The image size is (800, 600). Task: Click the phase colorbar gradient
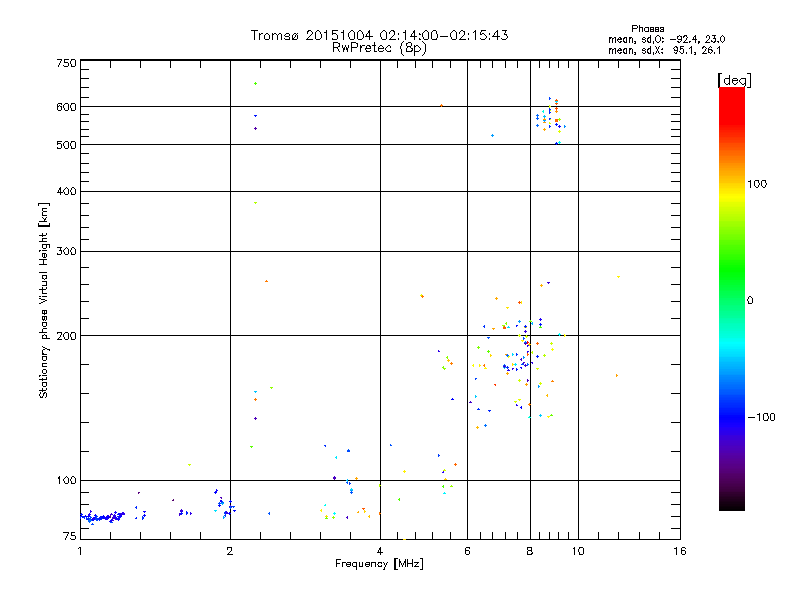[x=732, y=298]
